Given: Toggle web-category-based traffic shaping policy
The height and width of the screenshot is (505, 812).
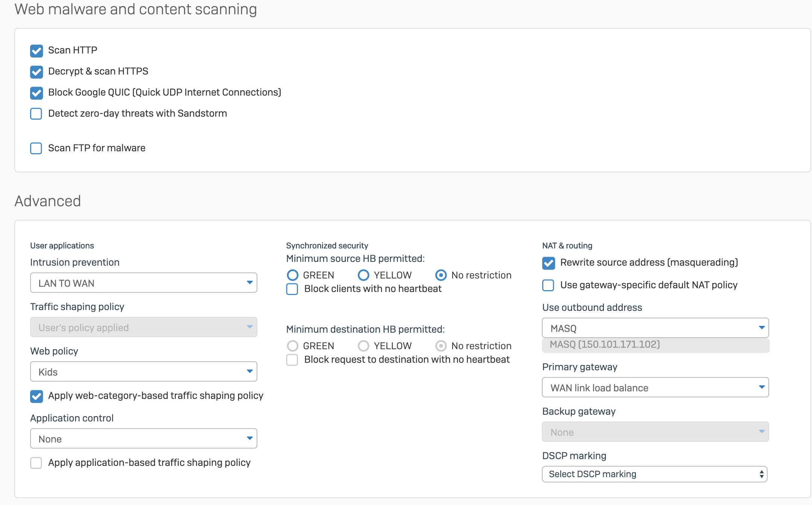Looking at the screenshot, I should (x=36, y=396).
